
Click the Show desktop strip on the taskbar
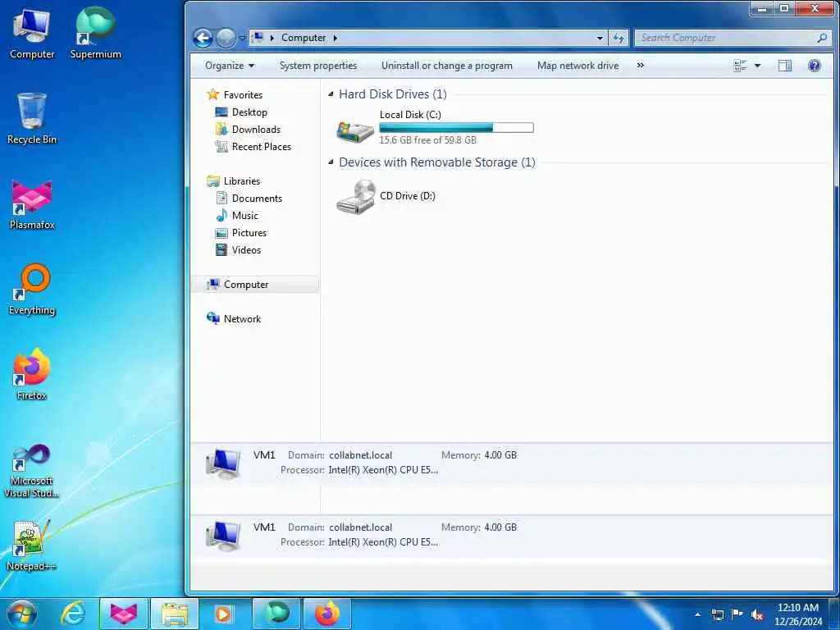click(836, 614)
